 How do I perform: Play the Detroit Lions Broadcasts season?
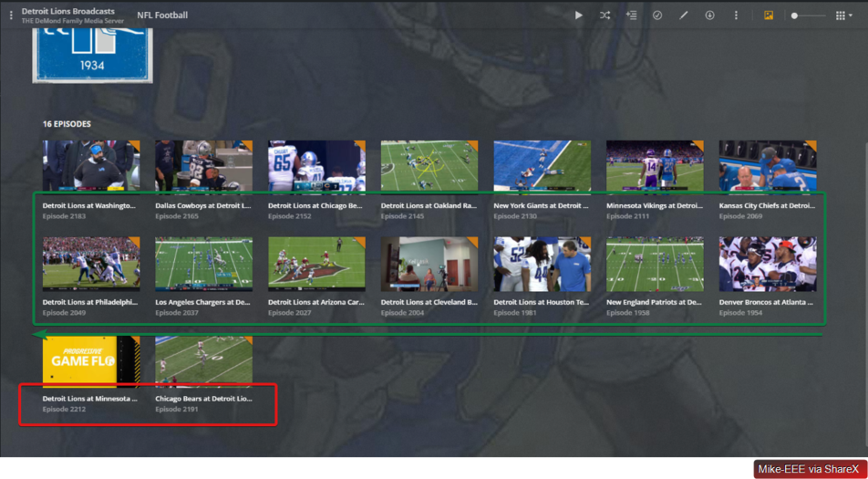[x=578, y=16]
